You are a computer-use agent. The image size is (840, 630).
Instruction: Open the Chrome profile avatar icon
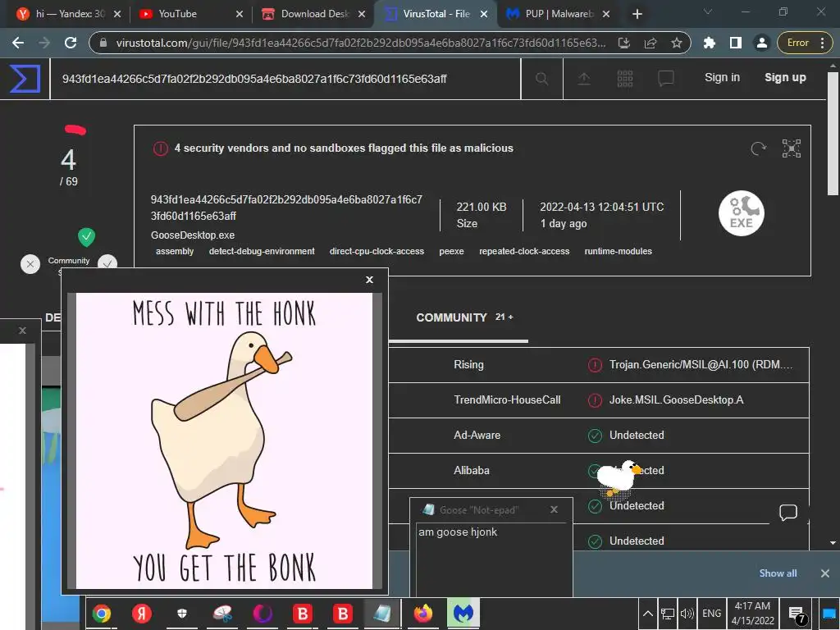[761, 43]
